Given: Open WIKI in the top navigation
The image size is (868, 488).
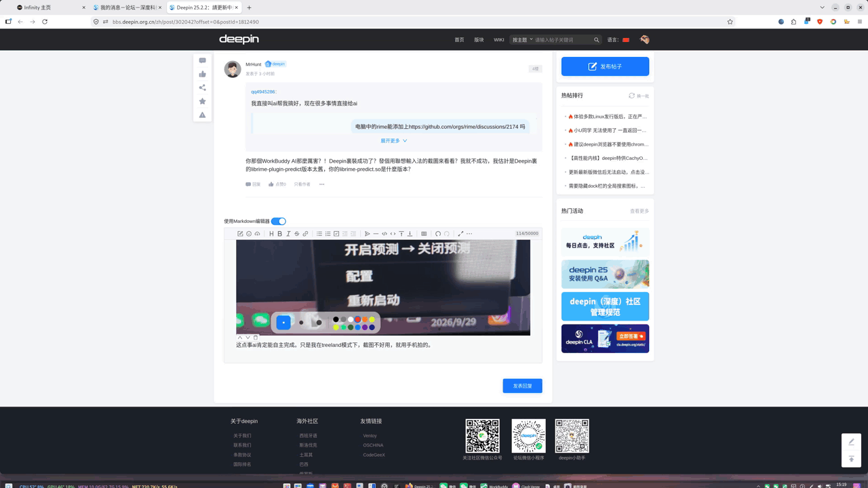Looking at the screenshot, I should coord(499,40).
